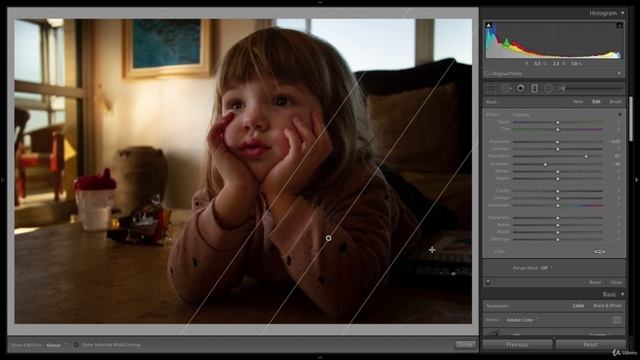This screenshot has height=360, width=640.
Task: Click the Exposure value field
Action: tap(614, 142)
